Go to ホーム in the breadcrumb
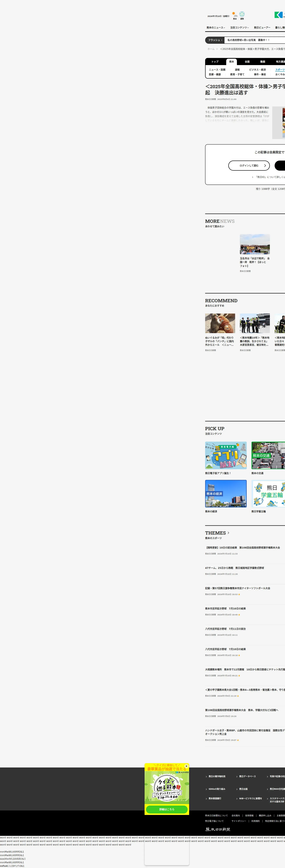Image resolution: width=285 pixels, height=868 pixels. [211, 49]
